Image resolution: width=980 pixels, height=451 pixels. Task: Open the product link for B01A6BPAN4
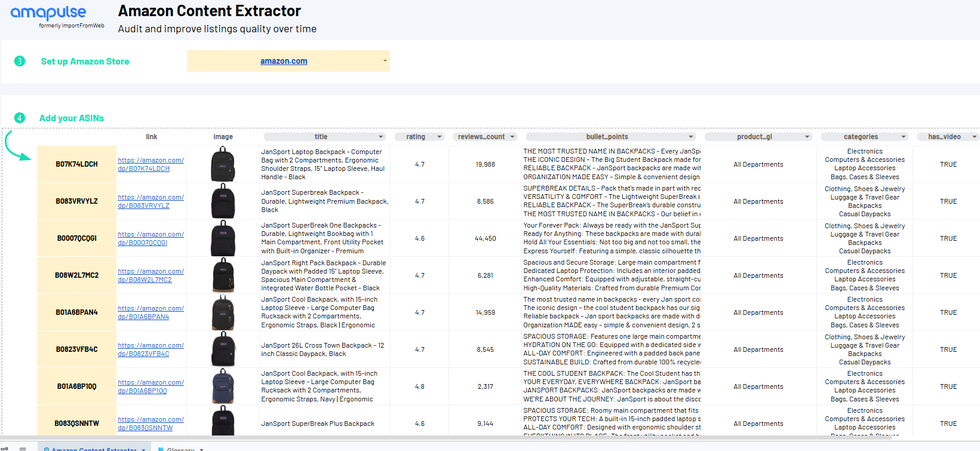(151, 312)
